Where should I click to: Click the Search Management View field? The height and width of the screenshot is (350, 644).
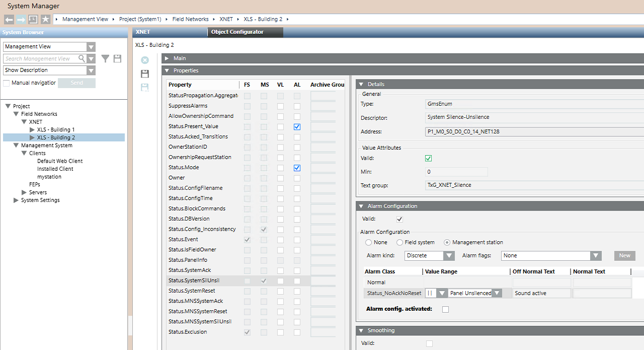tap(44, 59)
